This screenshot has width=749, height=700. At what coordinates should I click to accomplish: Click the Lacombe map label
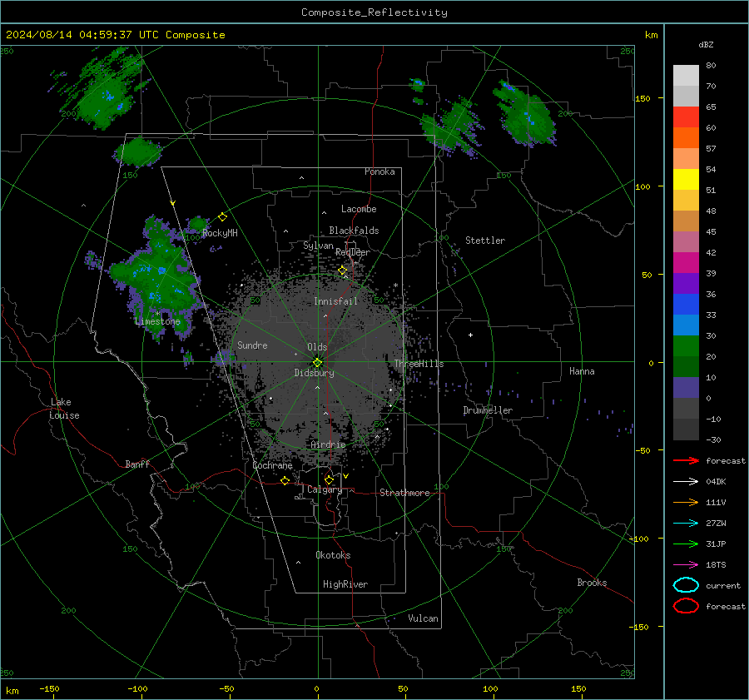point(359,209)
